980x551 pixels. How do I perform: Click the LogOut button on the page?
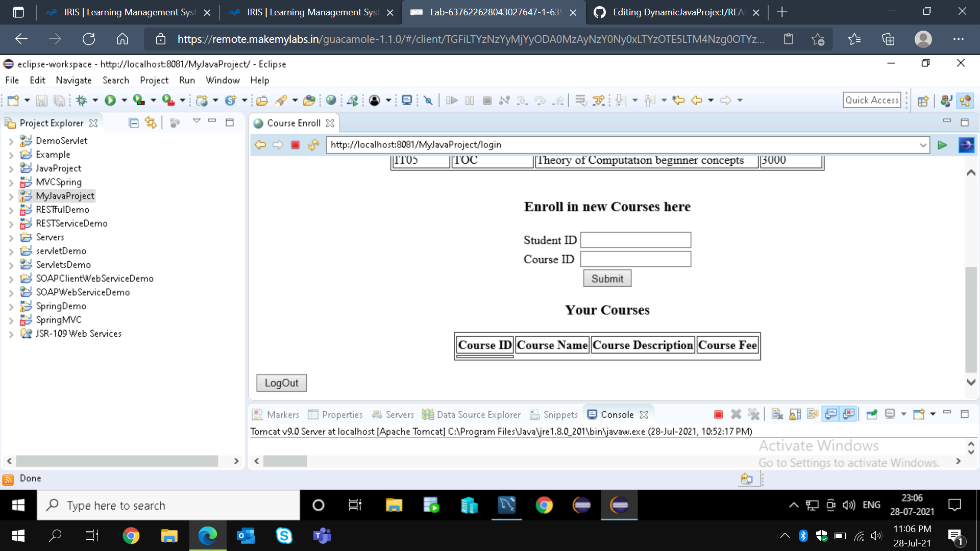[x=281, y=383]
